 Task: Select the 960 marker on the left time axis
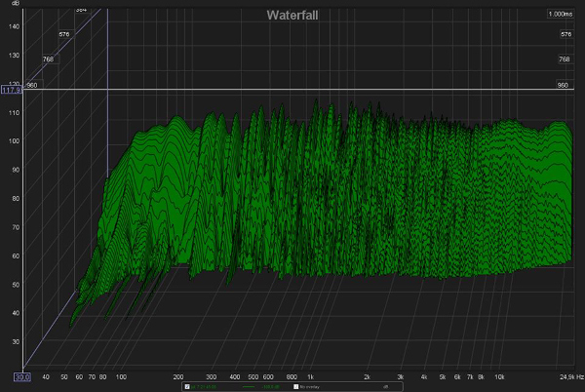31,85
